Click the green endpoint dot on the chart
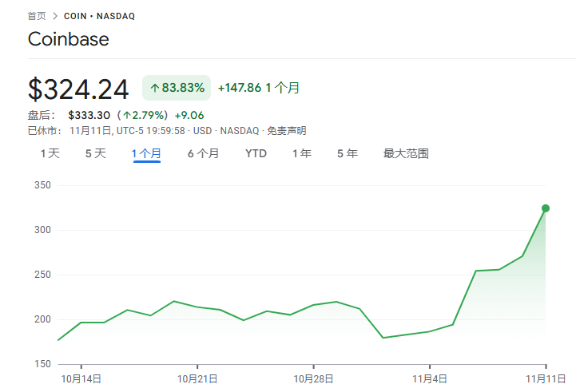The image size is (576, 392). pyautogui.click(x=546, y=208)
